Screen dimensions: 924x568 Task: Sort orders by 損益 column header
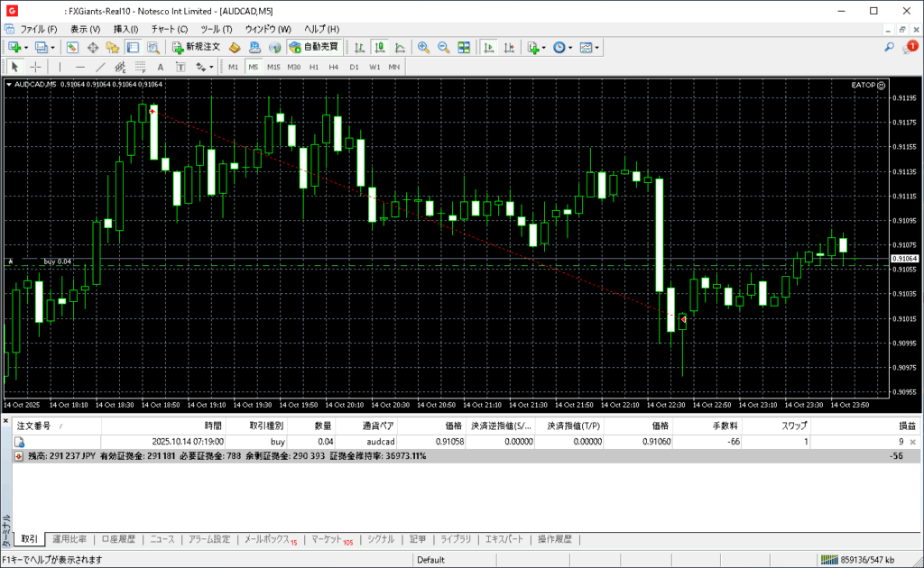pyautogui.click(x=906, y=425)
